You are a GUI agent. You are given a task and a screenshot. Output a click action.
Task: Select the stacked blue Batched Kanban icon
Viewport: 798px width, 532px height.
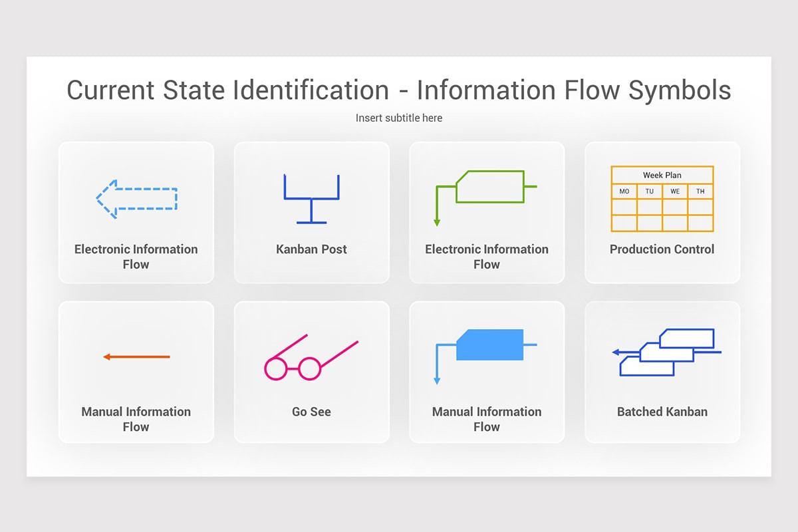pyautogui.click(x=666, y=352)
